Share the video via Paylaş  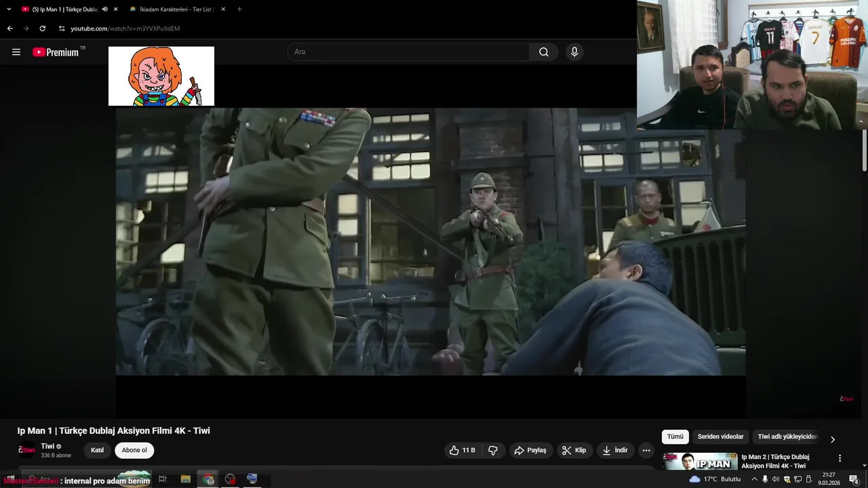(530, 450)
